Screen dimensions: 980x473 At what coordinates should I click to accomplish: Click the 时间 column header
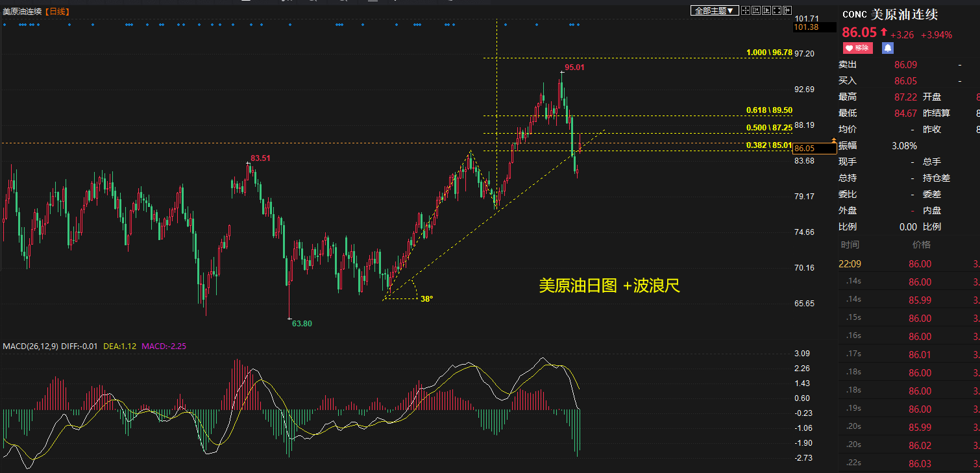tap(850, 245)
